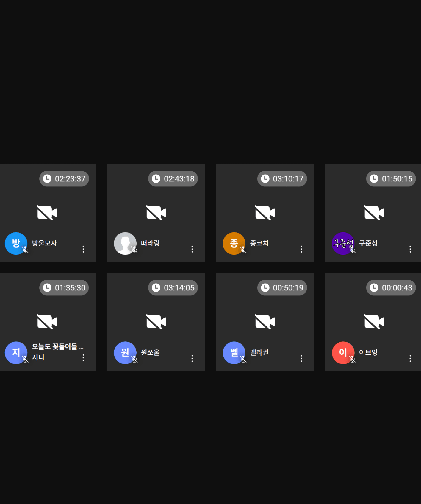Open the three-dot menu for 떠라링
Screen dimensions: 421x504
point(192,249)
